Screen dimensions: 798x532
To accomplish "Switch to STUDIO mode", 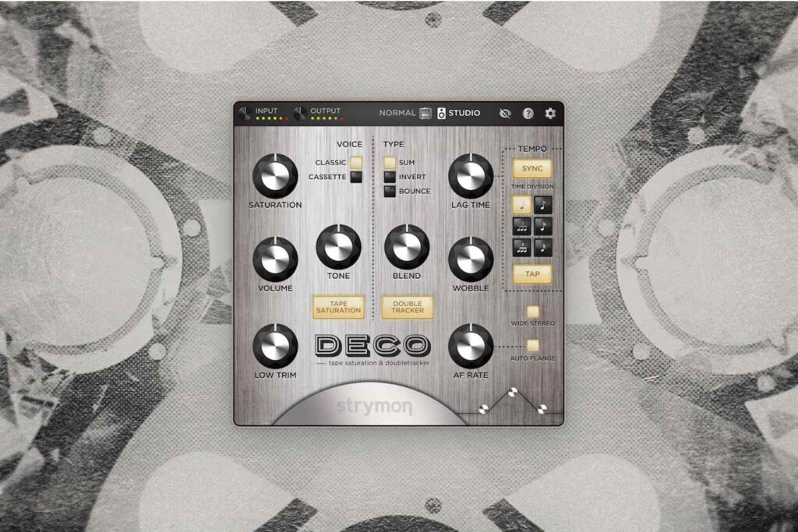I will click(x=464, y=113).
